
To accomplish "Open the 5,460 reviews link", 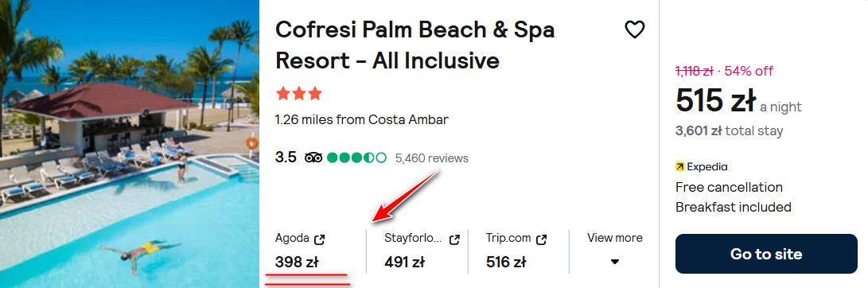I will point(432,158).
